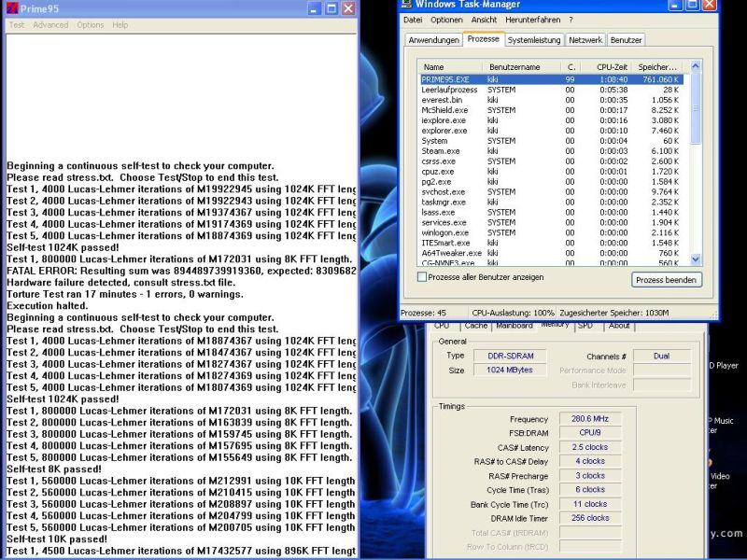This screenshot has height=560, width=747.
Task: Click the process list scrollbar thumb
Action: click(695, 108)
